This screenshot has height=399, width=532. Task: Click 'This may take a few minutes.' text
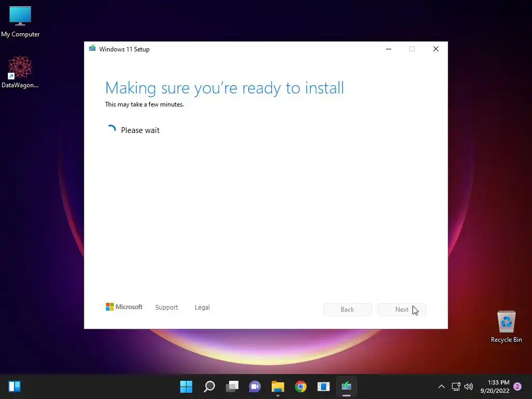click(144, 104)
